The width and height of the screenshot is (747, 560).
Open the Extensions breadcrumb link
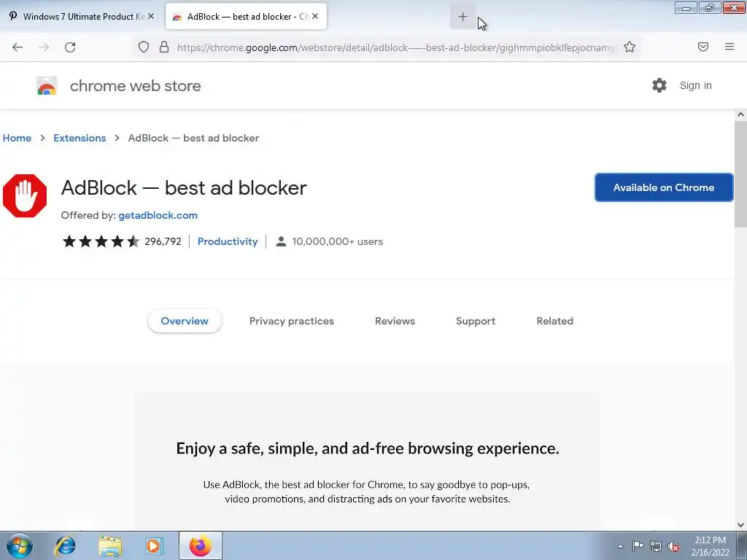click(x=80, y=138)
